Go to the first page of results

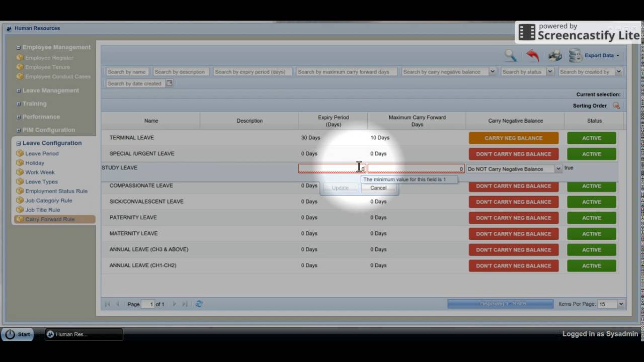click(x=107, y=304)
